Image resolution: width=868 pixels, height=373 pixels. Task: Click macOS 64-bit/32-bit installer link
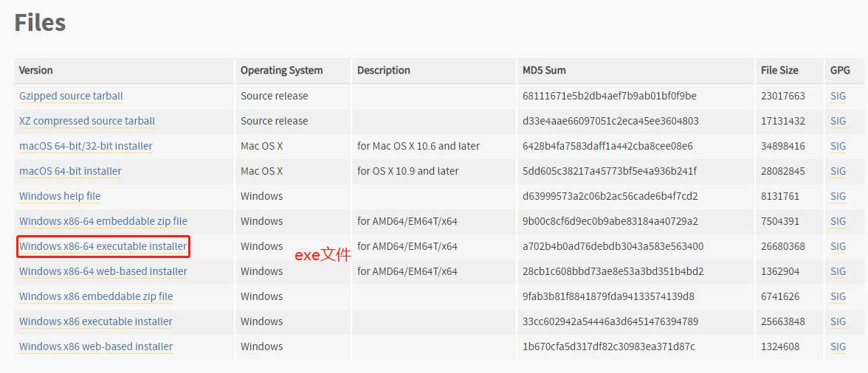[x=86, y=146]
